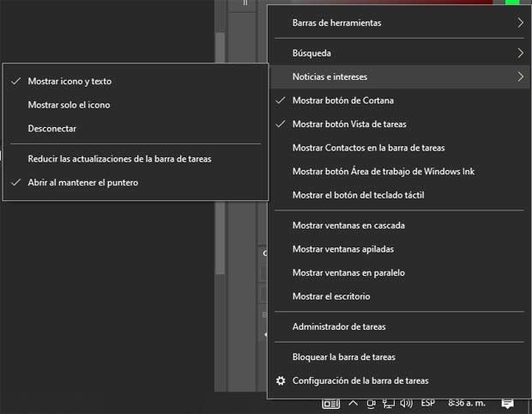This screenshot has height=414, width=532.
Task: Expand the Barras de herramientas submenu arrow
Action: coord(521,22)
